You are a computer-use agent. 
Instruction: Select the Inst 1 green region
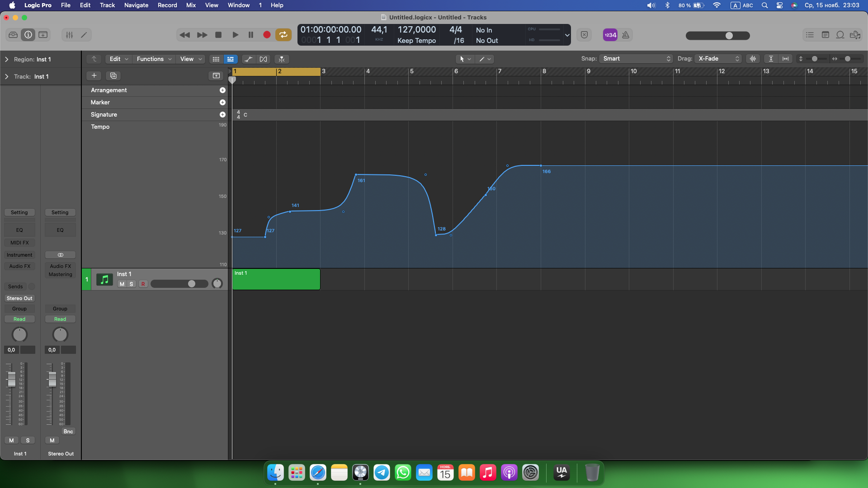(276, 279)
